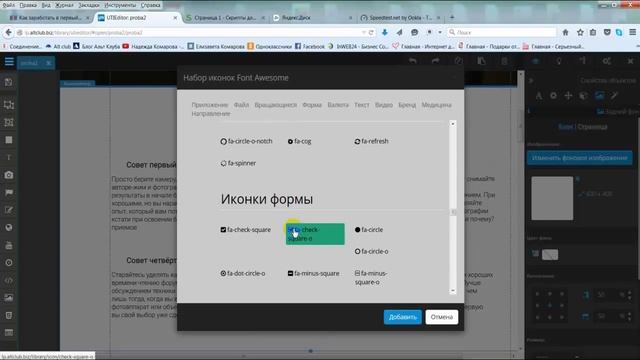The width and height of the screenshot is (640, 360).
Task: Open a new browser tab with plus
Action: pos(452,18)
